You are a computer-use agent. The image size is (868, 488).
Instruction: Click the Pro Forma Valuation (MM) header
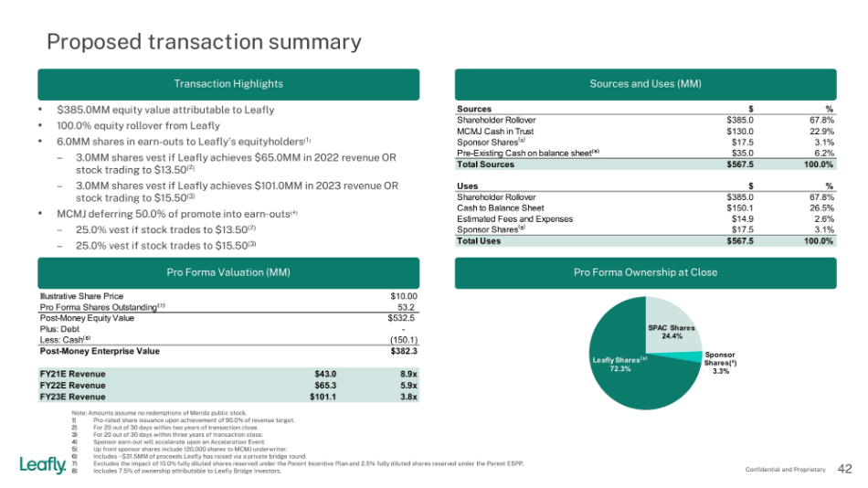(x=228, y=272)
